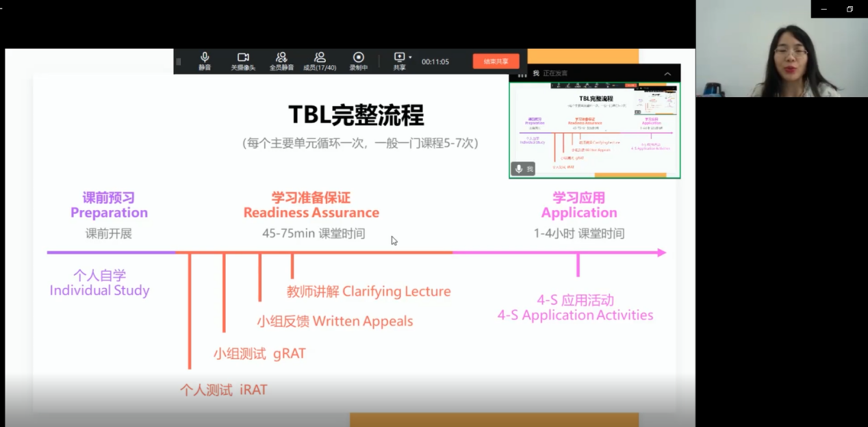Collapse the floating video panel with chevron
The image size is (868, 427).
tap(667, 73)
